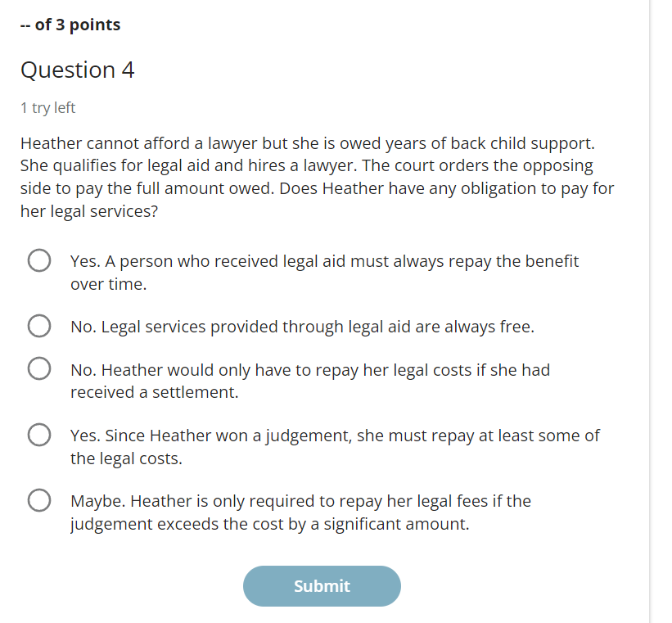
Task: Click the question description paragraph
Action: click(307, 177)
